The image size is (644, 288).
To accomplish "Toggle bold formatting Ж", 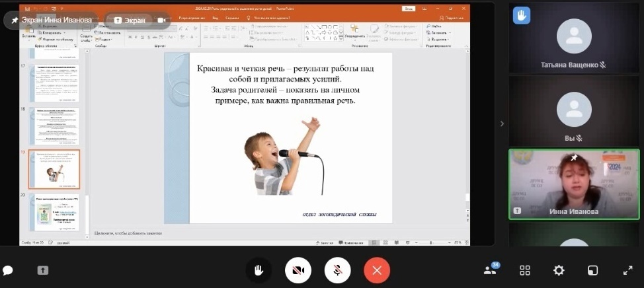I will click(130, 37).
